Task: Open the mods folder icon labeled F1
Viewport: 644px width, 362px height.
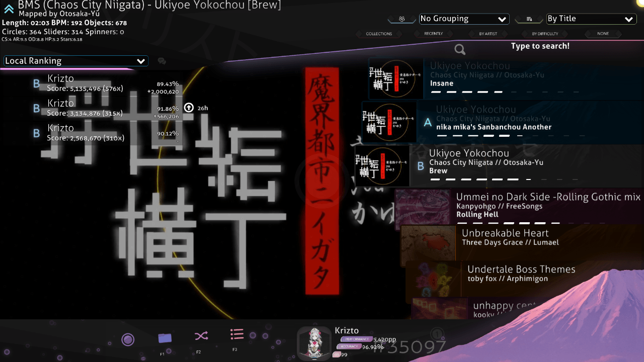Action: point(165,338)
